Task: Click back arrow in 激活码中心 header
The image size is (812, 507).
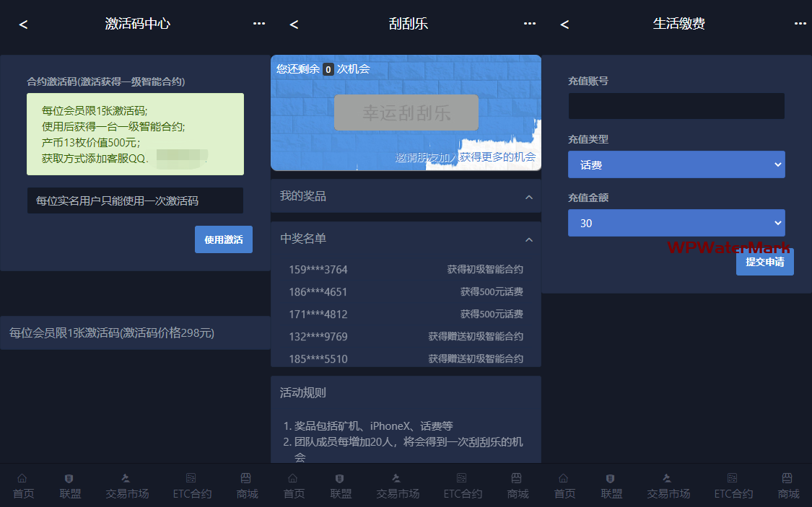Action: pos(23,25)
